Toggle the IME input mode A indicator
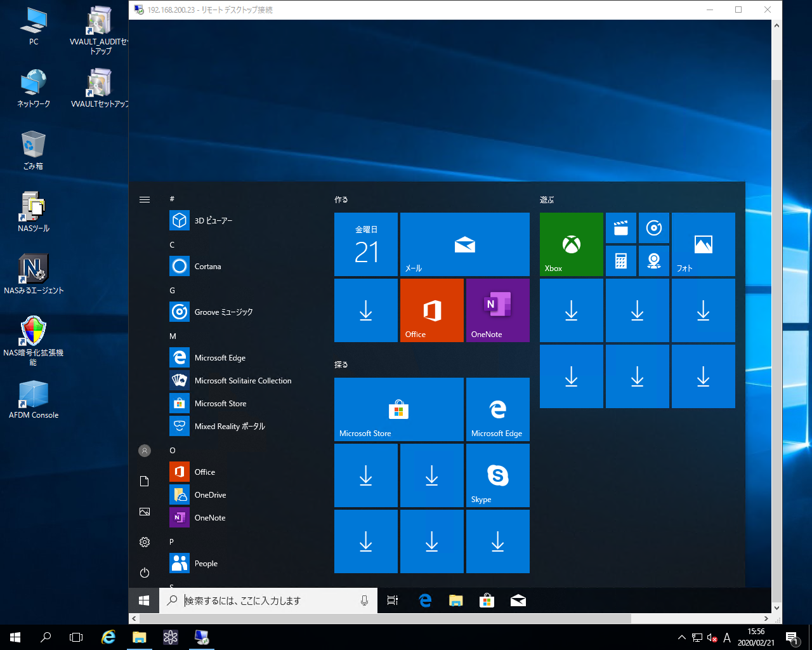Image resolution: width=812 pixels, height=650 pixels. pyautogui.click(x=727, y=637)
